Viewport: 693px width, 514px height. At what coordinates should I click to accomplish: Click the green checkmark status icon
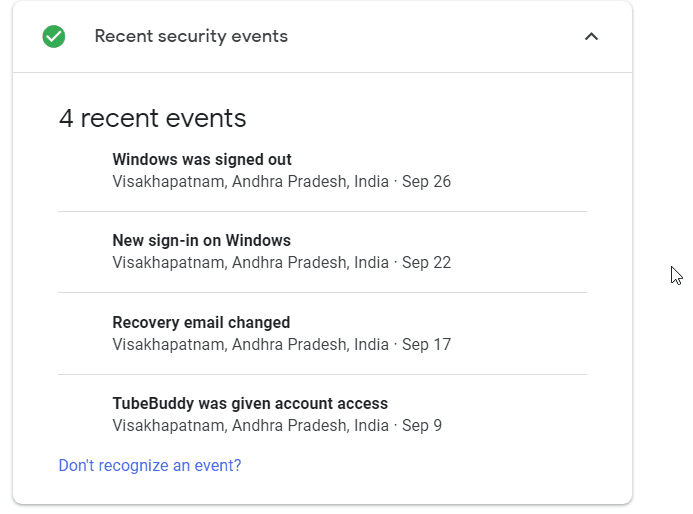tap(54, 36)
